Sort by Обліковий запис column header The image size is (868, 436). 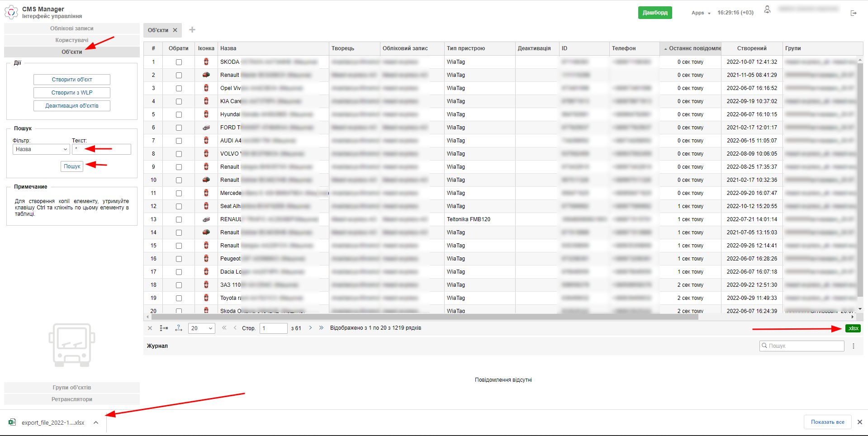click(412, 48)
